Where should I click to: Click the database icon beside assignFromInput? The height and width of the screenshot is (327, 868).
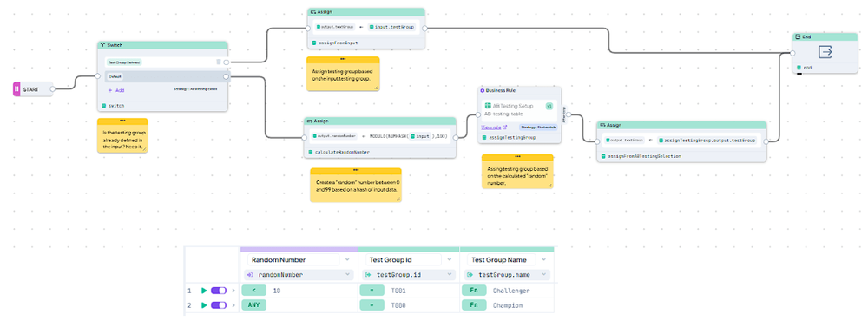point(314,42)
